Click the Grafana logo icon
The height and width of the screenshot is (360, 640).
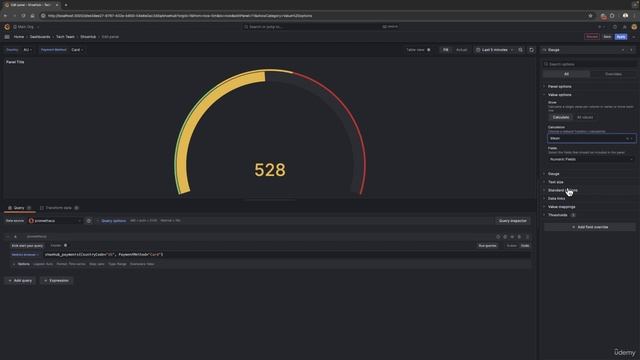(x=7, y=27)
